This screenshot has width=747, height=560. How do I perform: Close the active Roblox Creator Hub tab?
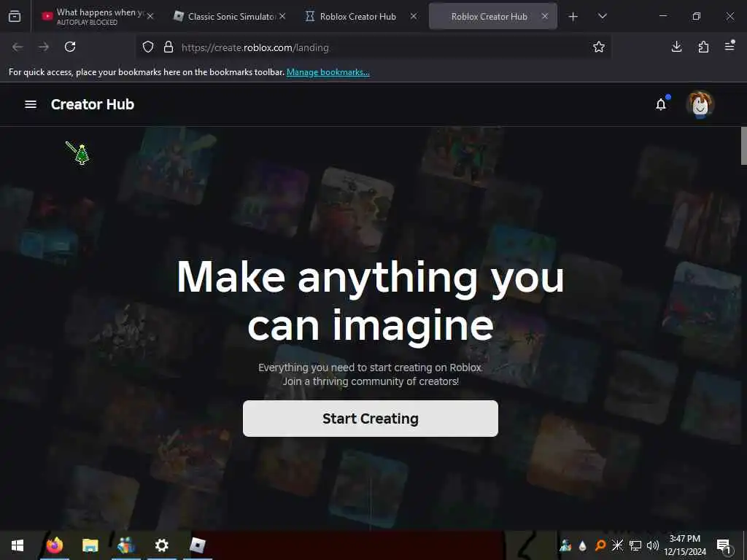(544, 16)
